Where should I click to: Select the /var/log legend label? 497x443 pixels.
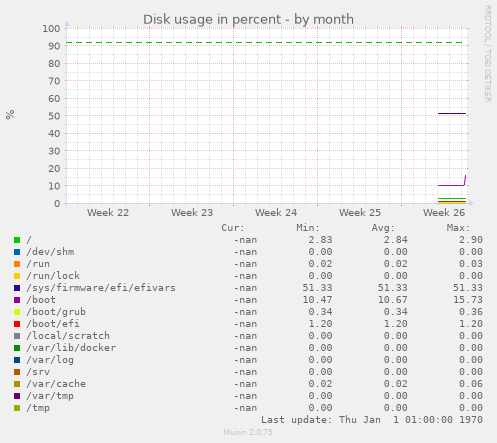pyautogui.click(x=50, y=360)
